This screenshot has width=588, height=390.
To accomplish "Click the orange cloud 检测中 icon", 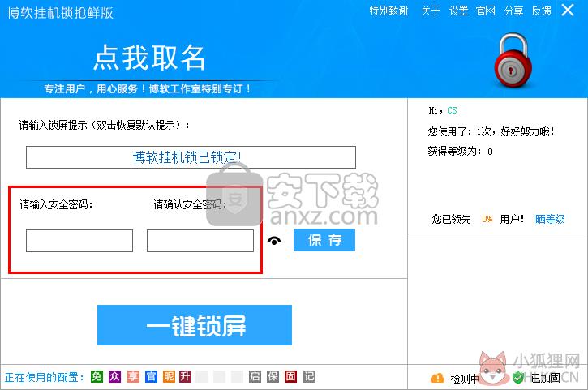I will (437, 378).
